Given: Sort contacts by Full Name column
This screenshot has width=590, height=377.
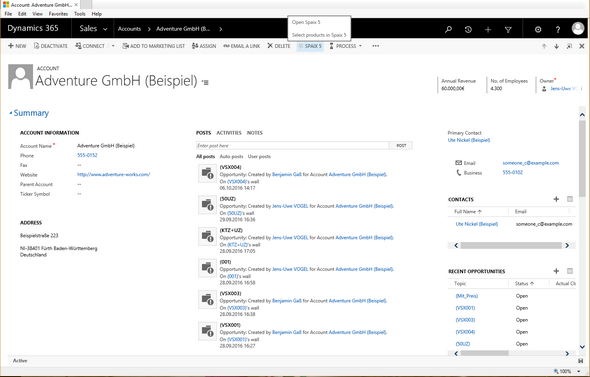Looking at the screenshot, I should [468, 211].
